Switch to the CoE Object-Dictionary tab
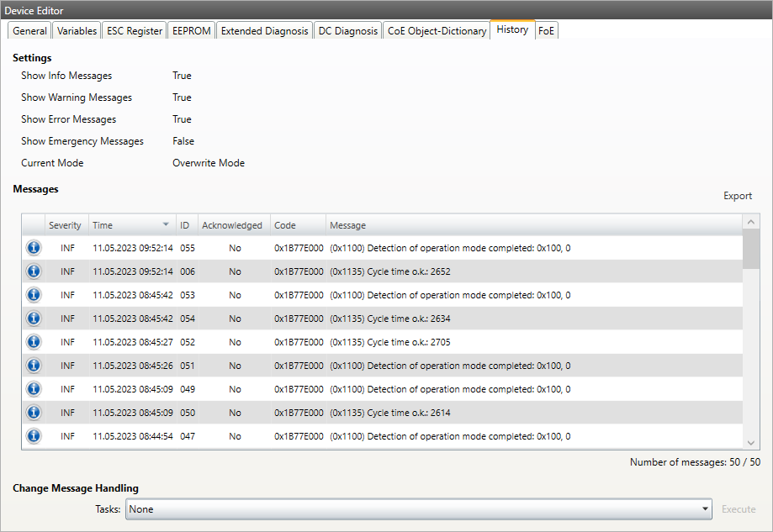 click(437, 31)
